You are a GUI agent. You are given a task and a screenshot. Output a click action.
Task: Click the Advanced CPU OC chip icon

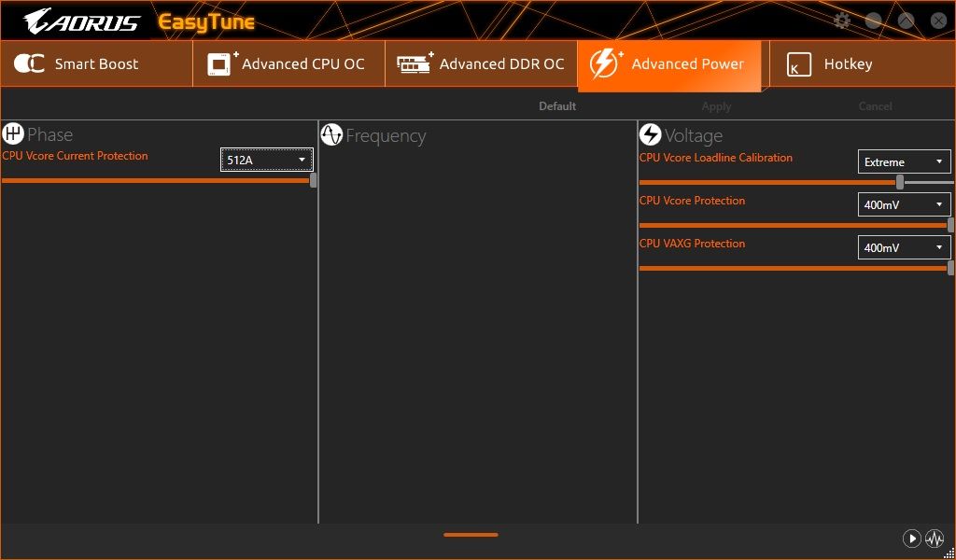222,63
